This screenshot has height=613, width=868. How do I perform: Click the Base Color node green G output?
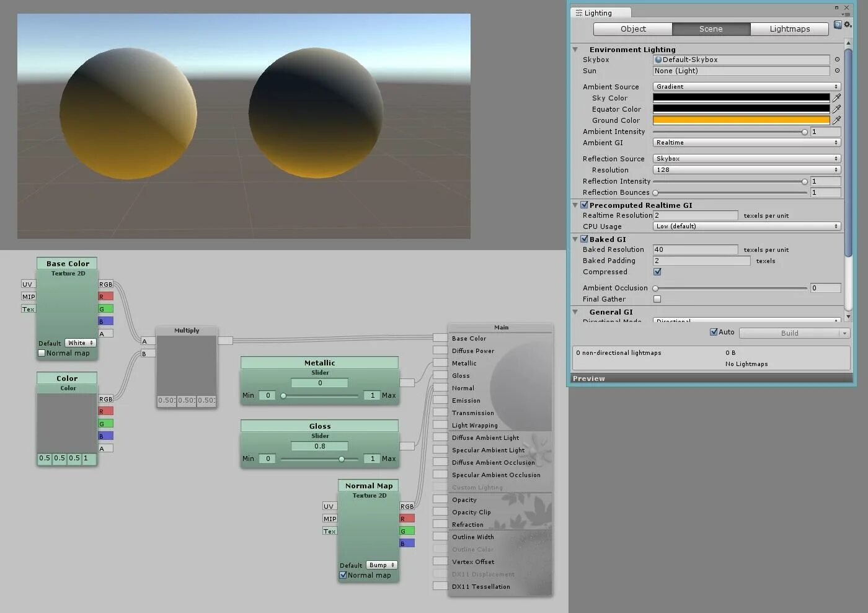point(105,309)
